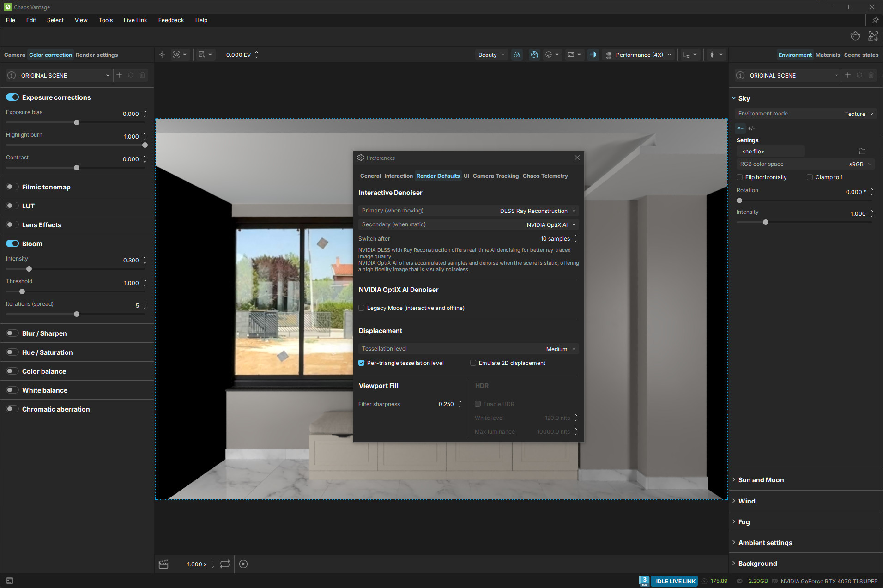883x588 pixels.
Task: Add new color correction preset with plus
Action: [119, 75]
